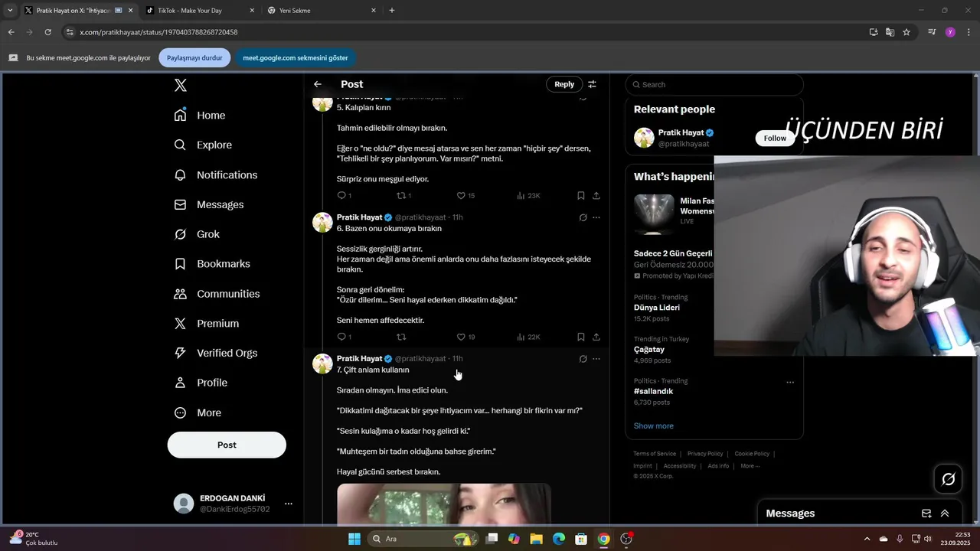
Task: Switch to TikTok - Make Your Day tab
Action: 200,11
